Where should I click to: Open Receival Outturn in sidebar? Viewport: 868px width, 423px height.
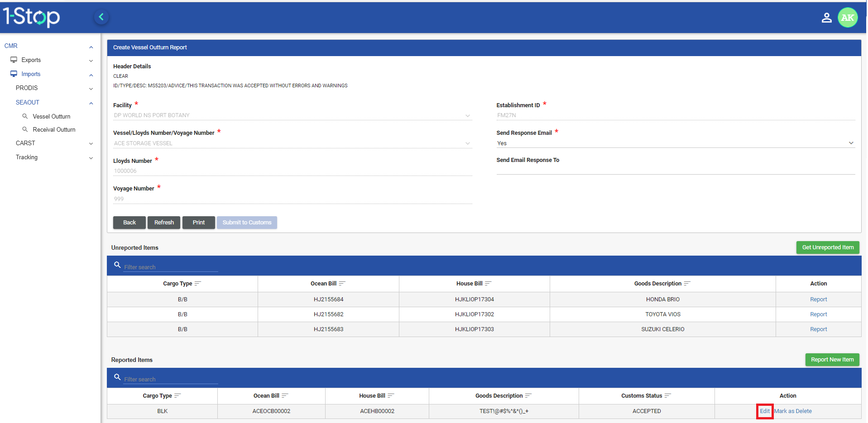(54, 130)
